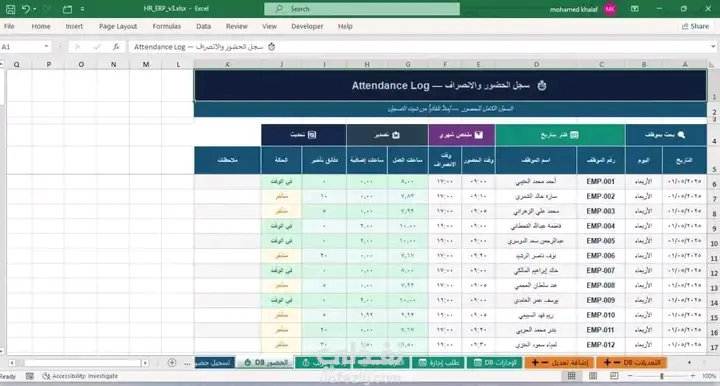Open the Undo history dropdown arrow
720x386 pixels.
coord(35,9)
